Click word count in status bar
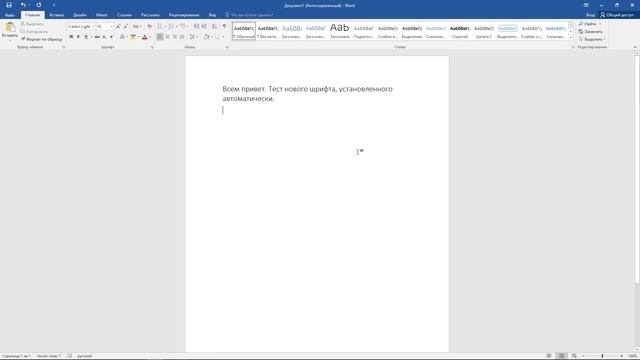Screen dimensions: 640x360 pos(49,356)
